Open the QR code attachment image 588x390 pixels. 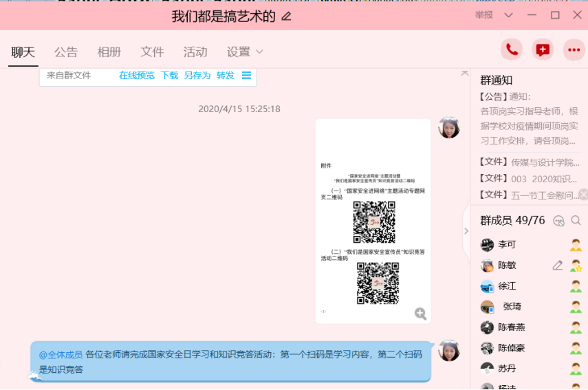(373, 221)
